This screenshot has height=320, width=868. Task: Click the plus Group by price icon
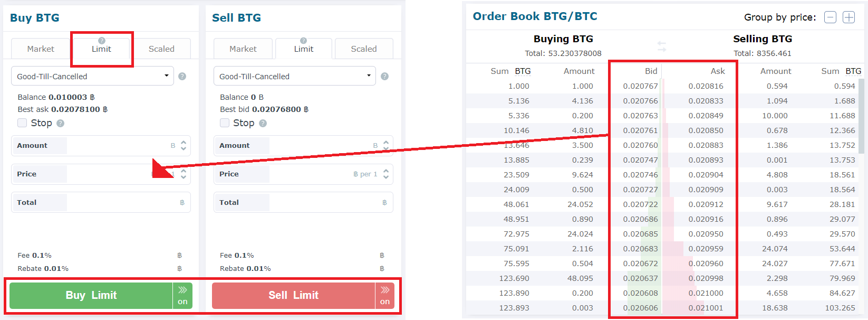pyautogui.click(x=848, y=17)
